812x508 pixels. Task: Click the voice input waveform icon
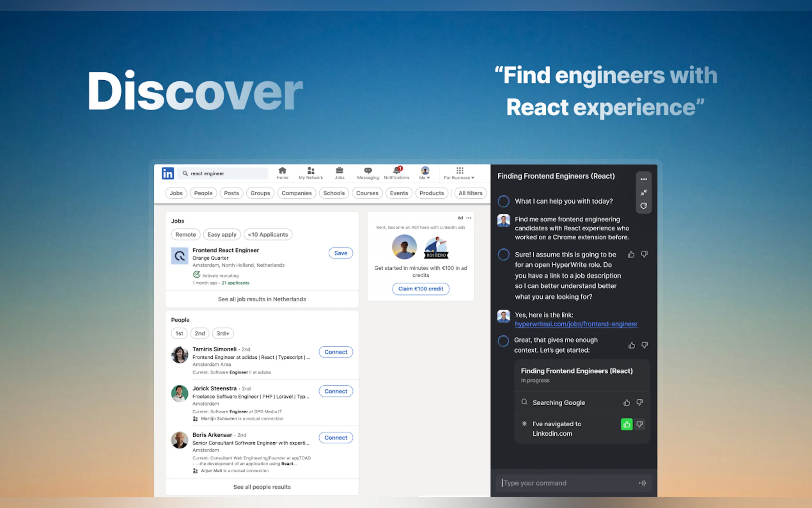click(x=642, y=483)
